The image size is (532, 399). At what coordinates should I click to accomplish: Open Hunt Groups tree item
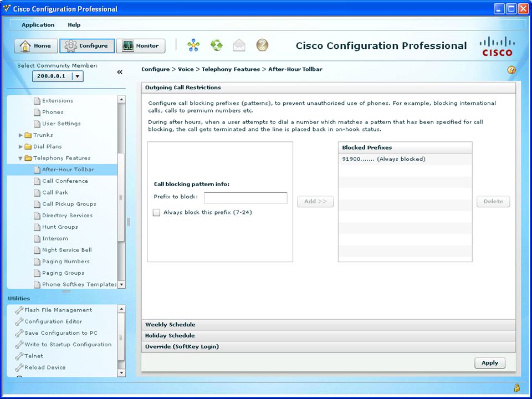coord(60,227)
